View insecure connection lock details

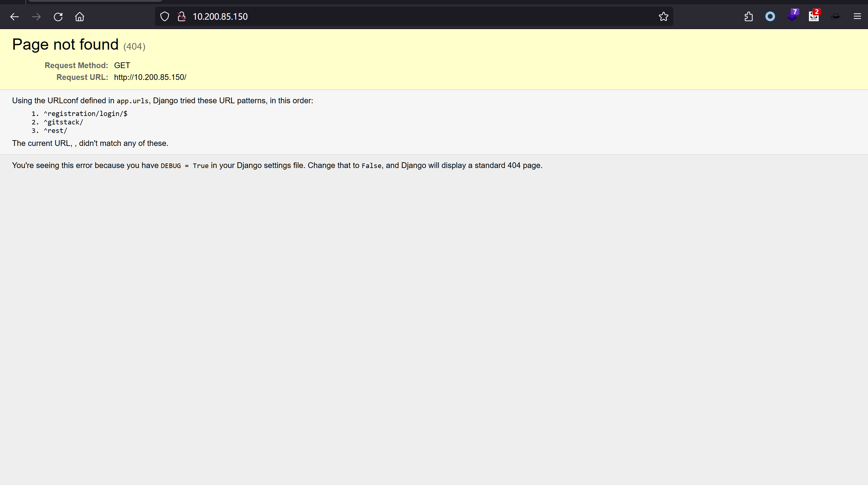point(182,17)
